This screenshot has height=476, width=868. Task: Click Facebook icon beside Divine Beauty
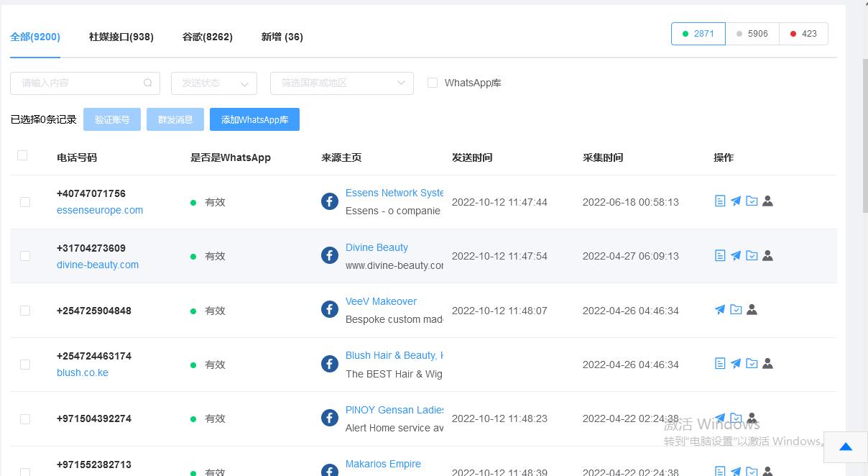coord(330,255)
